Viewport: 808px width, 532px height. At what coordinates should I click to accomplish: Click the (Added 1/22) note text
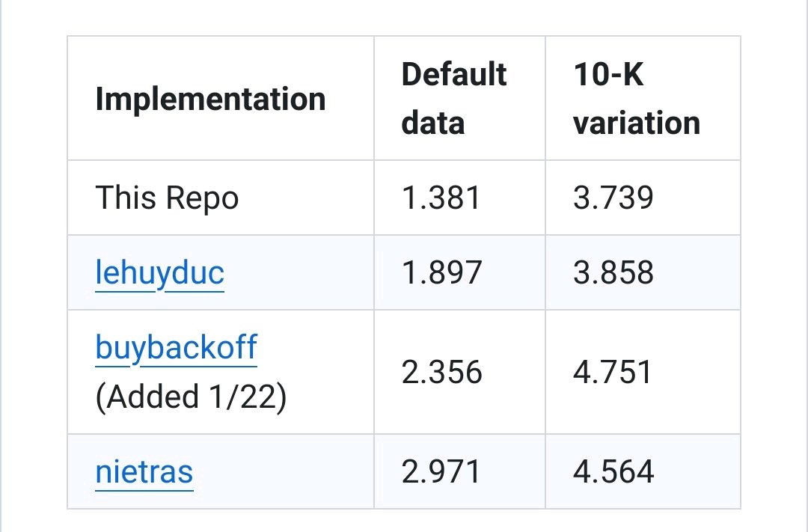click(x=192, y=397)
